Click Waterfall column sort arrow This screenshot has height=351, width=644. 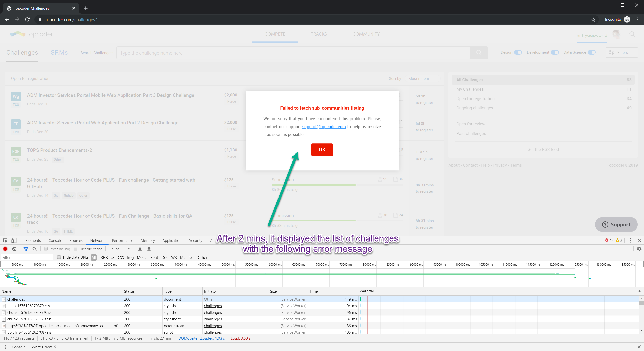[x=639, y=291]
